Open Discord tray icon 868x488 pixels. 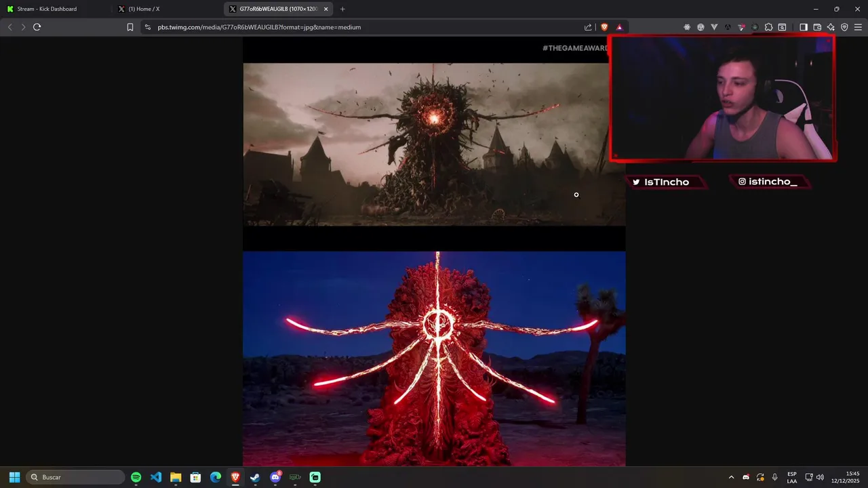coord(746,477)
